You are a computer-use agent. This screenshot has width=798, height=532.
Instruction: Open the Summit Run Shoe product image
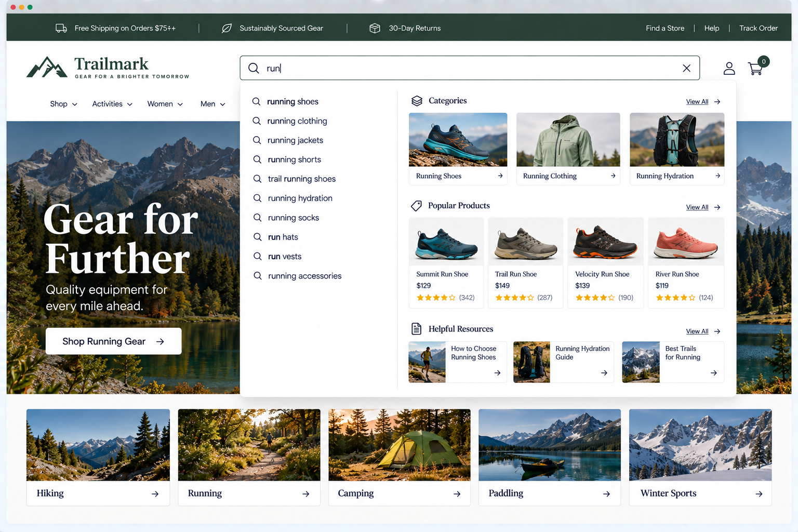pyautogui.click(x=446, y=242)
